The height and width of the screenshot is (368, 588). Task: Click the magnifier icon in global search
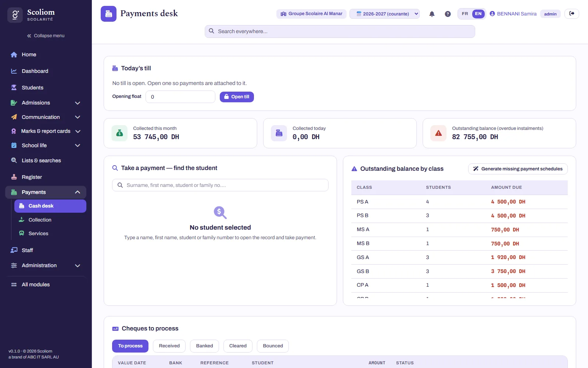point(211,31)
